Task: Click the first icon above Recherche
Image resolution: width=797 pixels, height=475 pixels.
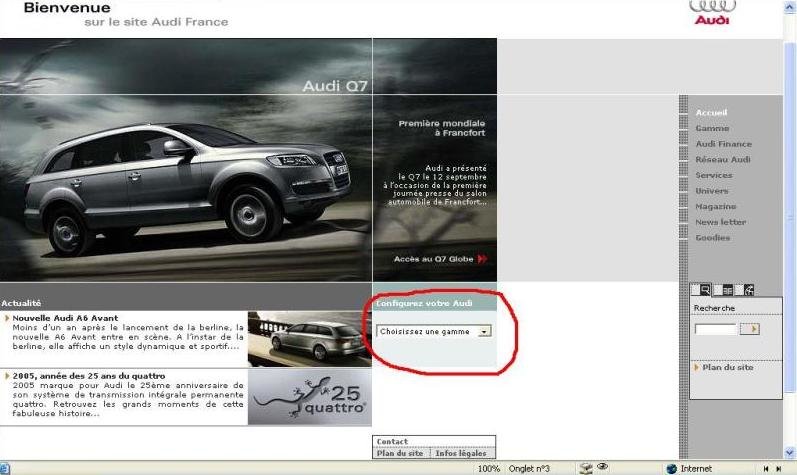Action: click(704, 290)
